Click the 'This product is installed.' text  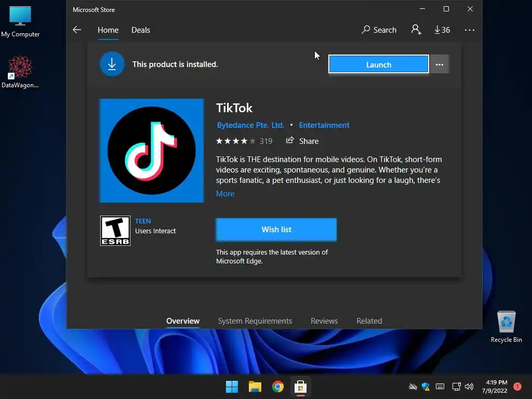pos(175,64)
